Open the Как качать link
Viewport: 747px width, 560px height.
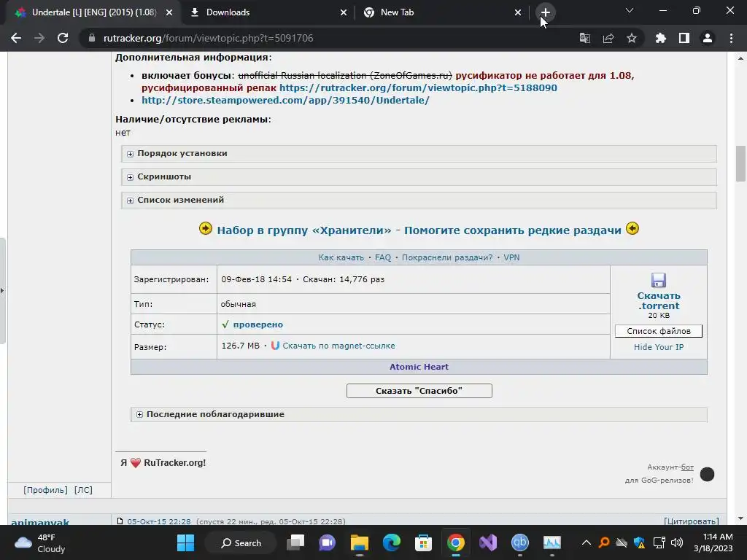(x=341, y=257)
